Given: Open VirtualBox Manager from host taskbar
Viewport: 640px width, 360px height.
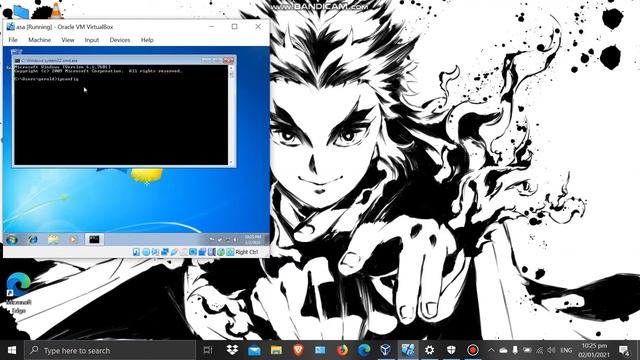Looking at the screenshot, I should [x=386, y=350].
